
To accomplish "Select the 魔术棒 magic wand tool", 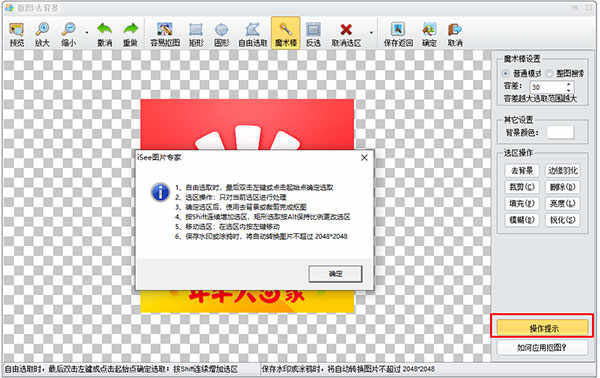I will [285, 34].
